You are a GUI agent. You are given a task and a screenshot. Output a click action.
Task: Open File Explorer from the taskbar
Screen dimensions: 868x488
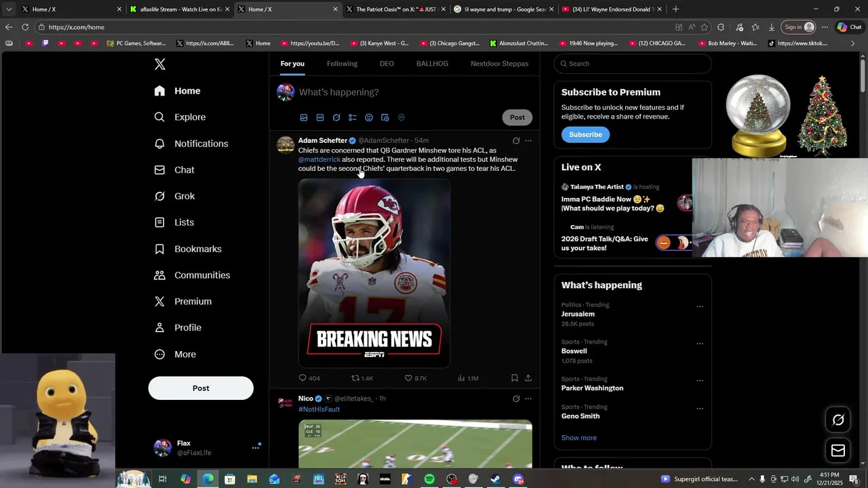tap(252, 479)
